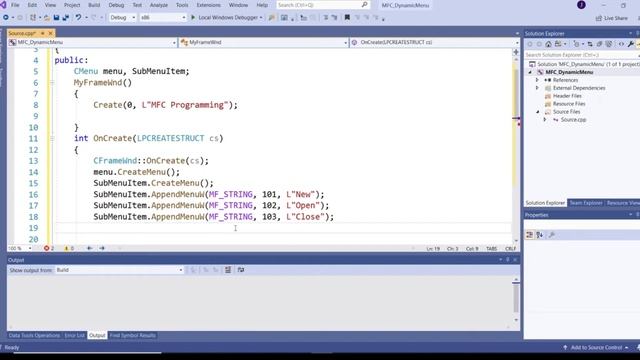
Task: Open the Debug configuration dropdown
Action: 122,18
